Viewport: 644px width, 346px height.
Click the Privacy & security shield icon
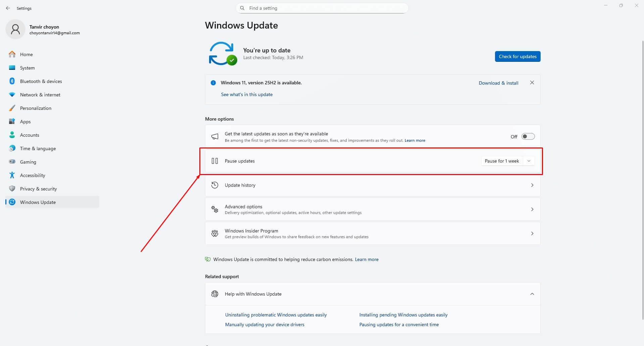pyautogui.click(x=12, y=188)
